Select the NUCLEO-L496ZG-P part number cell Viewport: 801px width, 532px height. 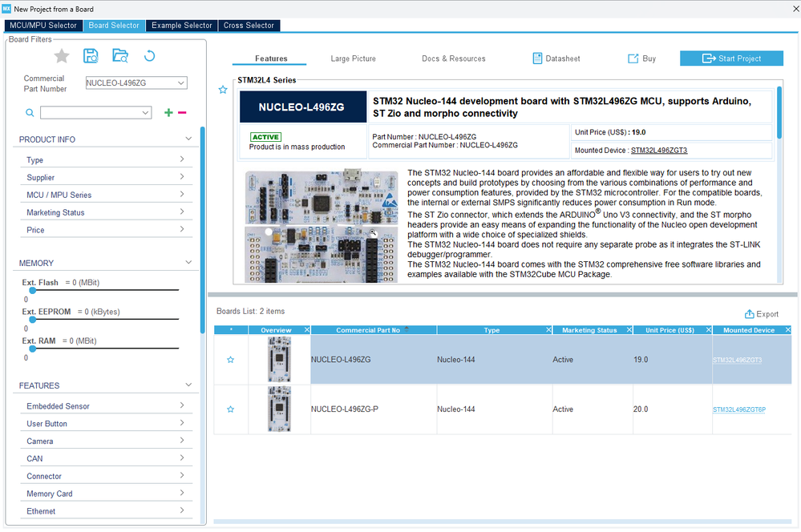coord(374,409)
